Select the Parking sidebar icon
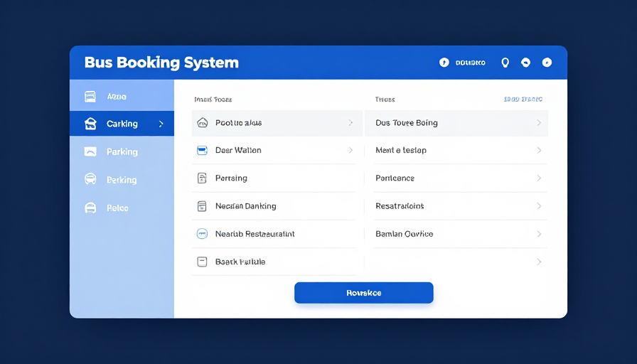Image resolution: width=637 pixels, height=364 pixels. point(90,151)
